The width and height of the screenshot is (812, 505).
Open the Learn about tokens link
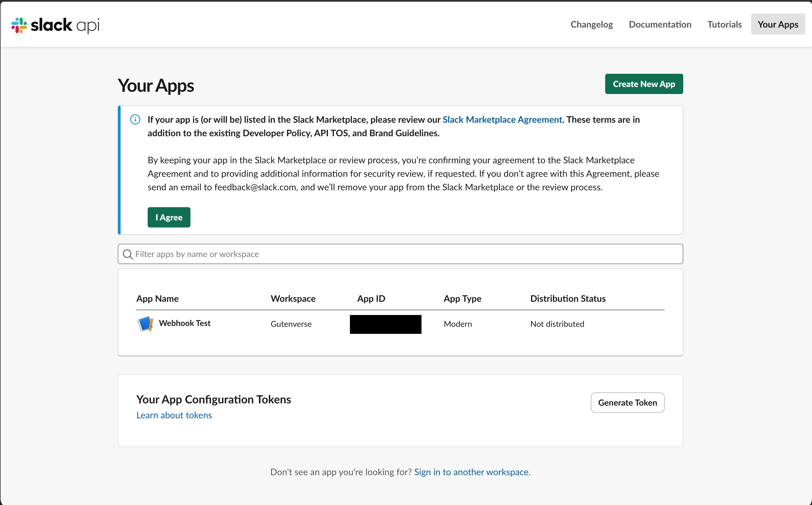(174, 415)
